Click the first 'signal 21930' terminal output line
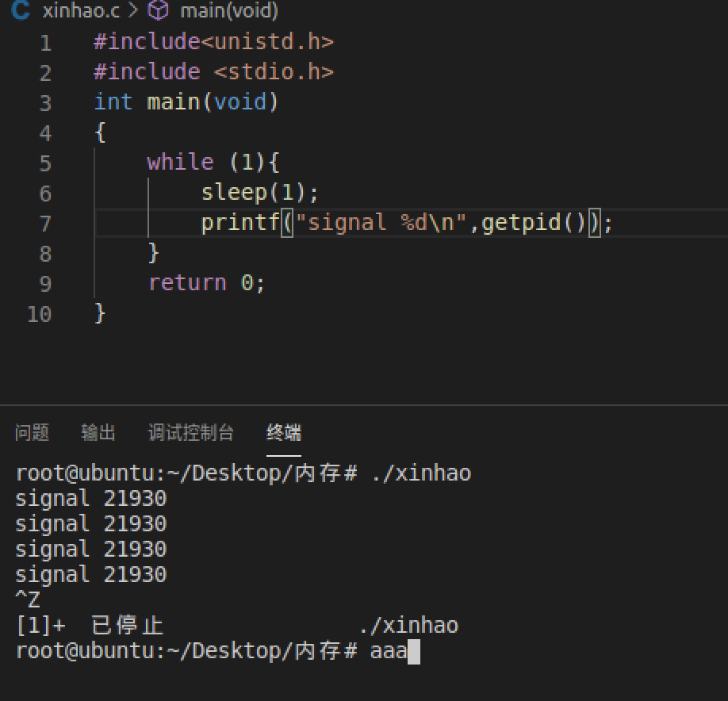The width and height of the screenshot is (728, 701). point(90,499)
